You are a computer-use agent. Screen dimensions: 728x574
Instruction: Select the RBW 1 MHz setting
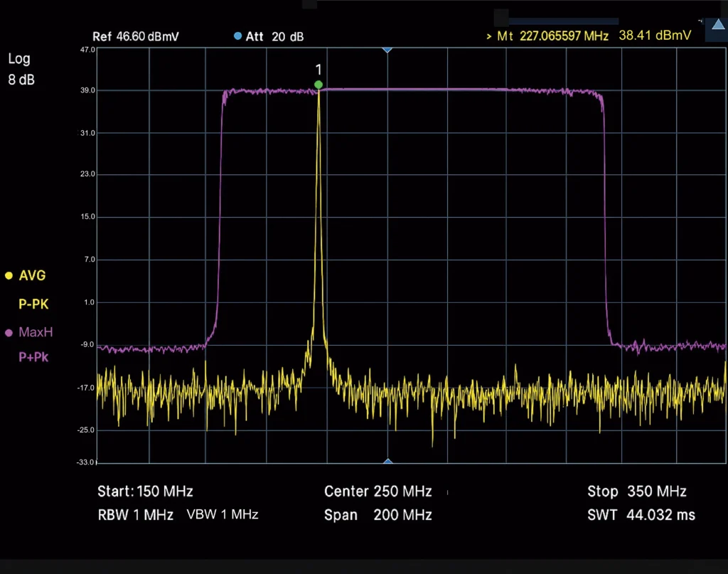[x=135, y=515]
